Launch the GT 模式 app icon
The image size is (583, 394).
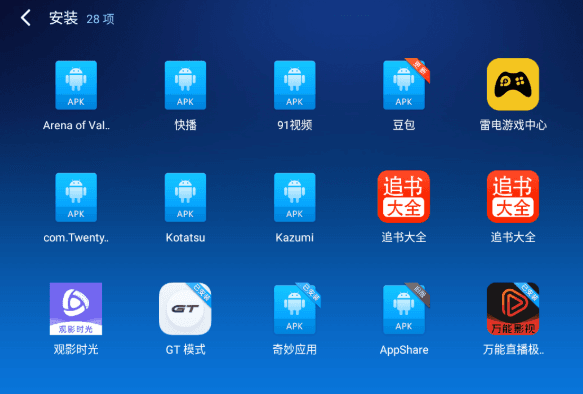[185, 309]
